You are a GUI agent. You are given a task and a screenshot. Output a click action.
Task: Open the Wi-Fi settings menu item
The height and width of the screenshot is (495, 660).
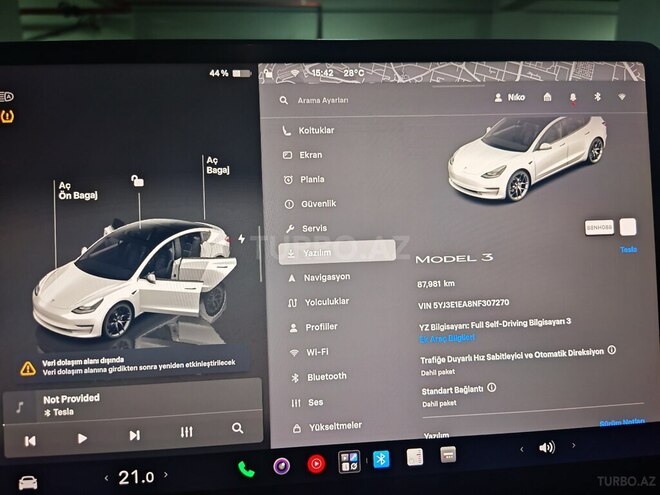click(309, 352)
